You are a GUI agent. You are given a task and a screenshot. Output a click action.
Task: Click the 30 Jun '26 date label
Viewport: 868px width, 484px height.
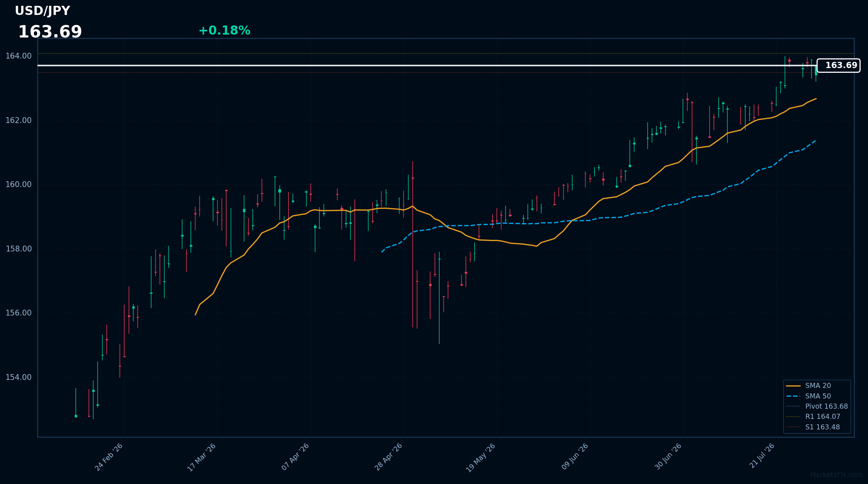(x=668, y=457)
